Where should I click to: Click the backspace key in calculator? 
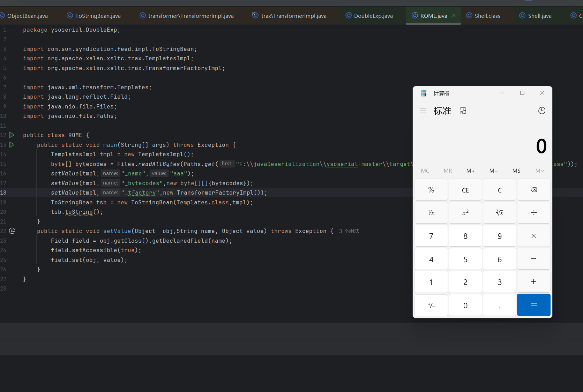click(534, 190)
